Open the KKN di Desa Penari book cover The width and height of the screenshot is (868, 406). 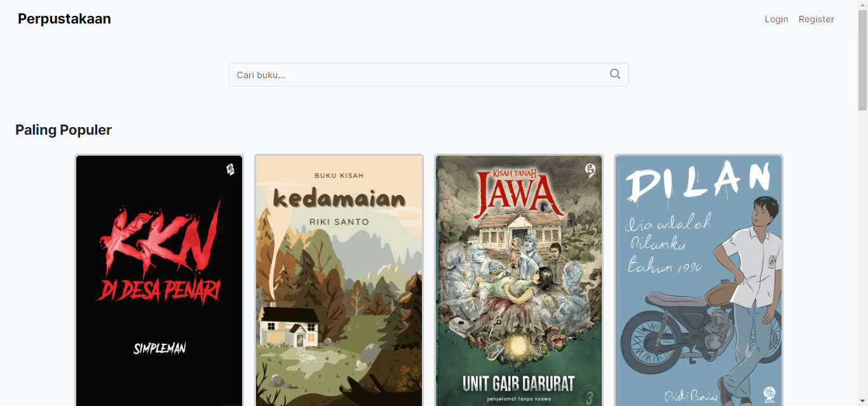pos(159,280)
